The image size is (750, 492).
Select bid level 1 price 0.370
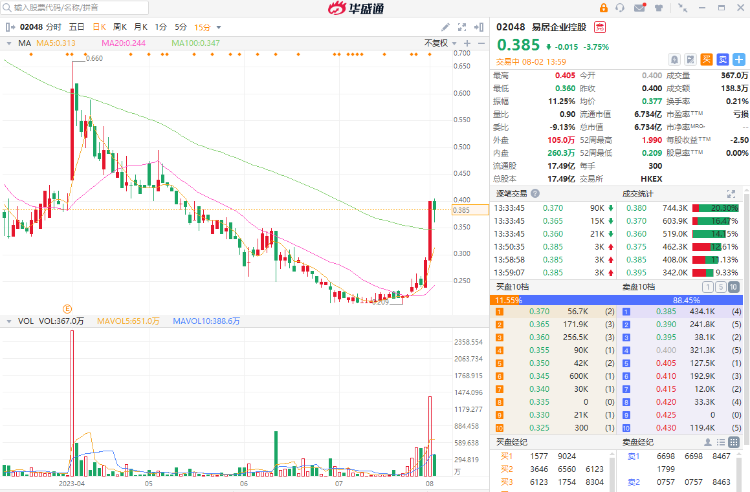click(540, 311)
